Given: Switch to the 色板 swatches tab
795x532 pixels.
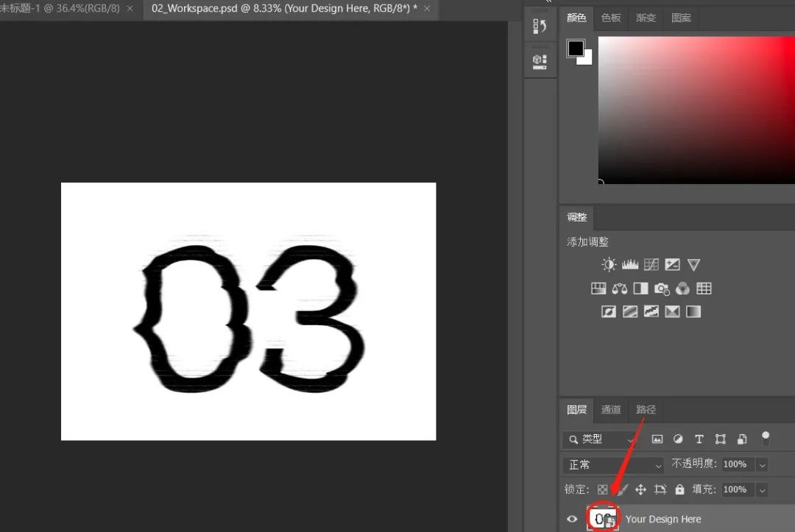Looking at the screenshot, I should pyautogui.click(x=611, y=18).
